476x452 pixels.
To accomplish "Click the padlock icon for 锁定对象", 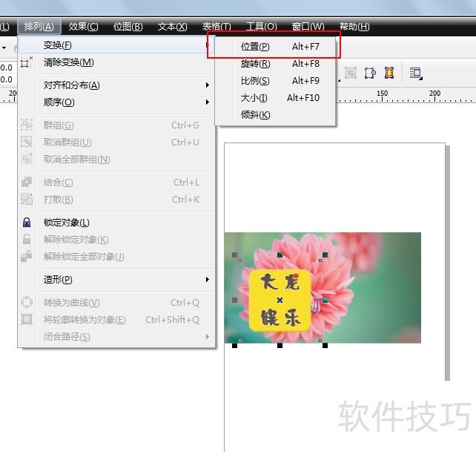I will click(x=27, y=223).
